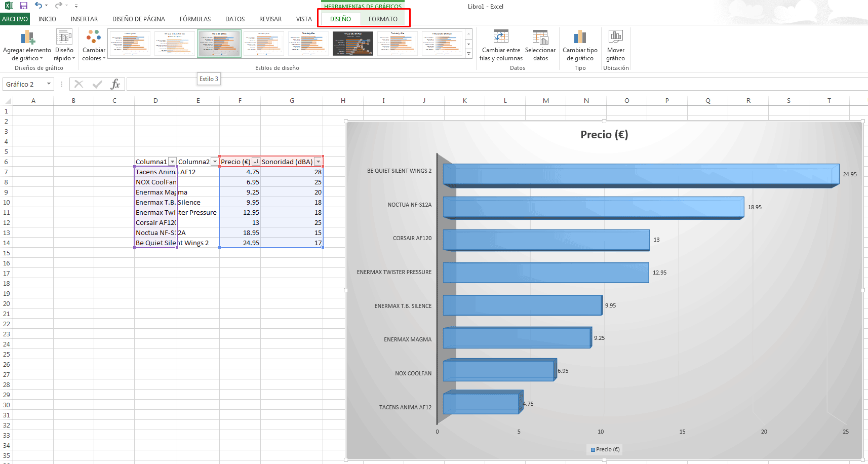This screenshot has height=464, width=868.
Task: Click the select-all corner button
Action: 6,100
